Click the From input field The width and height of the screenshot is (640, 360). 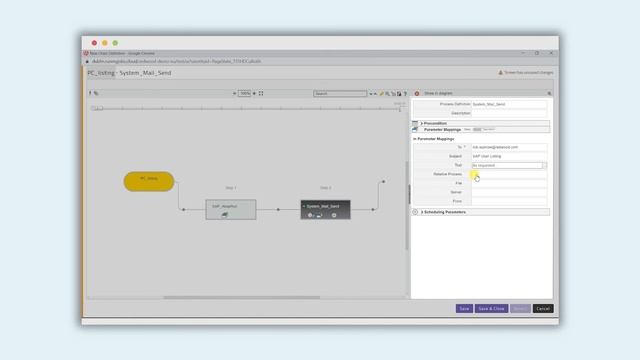(509, 201)
